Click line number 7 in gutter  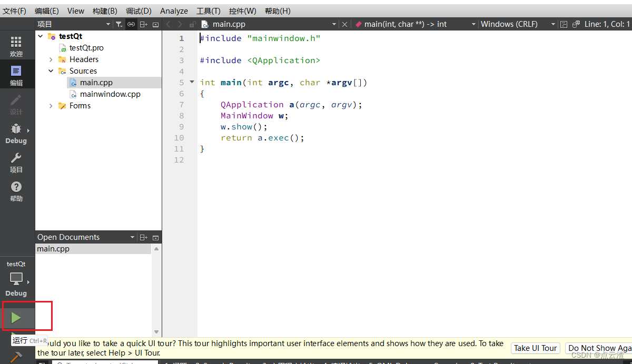(182, 105)
